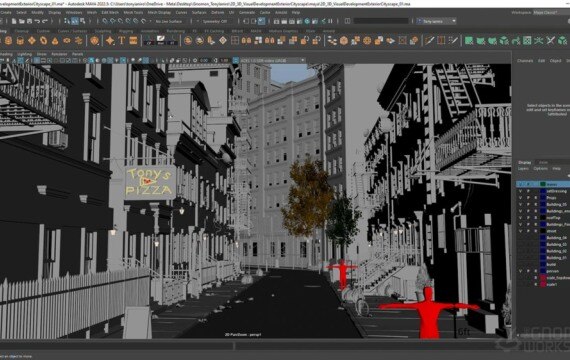
Task: Click green color swatch of selected layer
Action: [x=543, y=184]
